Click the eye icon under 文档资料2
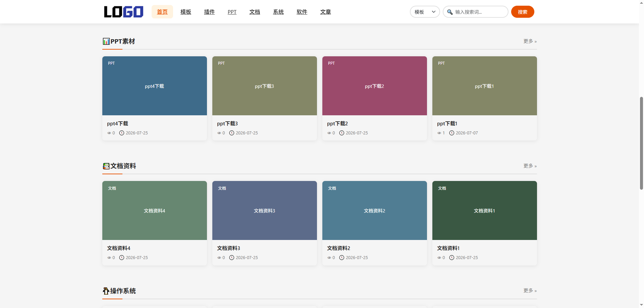The image size is (644, 308). [329, 258]
